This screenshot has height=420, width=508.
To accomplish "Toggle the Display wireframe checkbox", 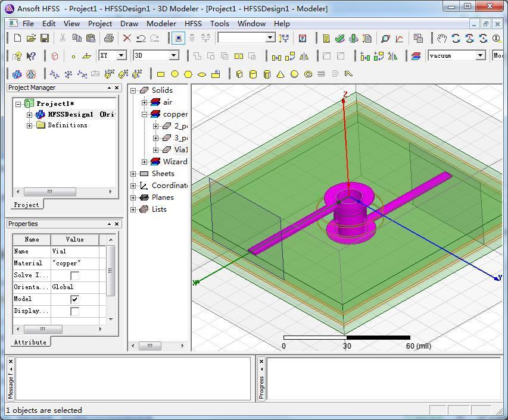I will point(74,311).
